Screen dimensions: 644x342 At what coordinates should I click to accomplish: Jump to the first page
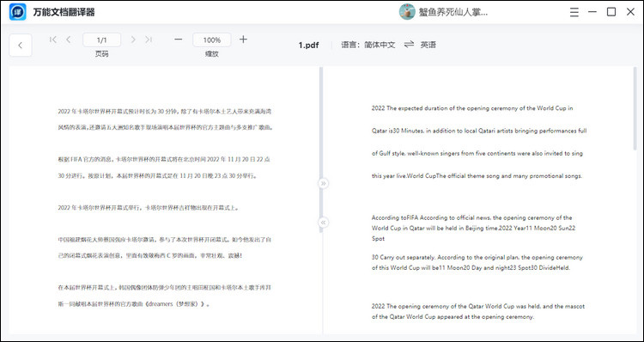click(53, 40)
